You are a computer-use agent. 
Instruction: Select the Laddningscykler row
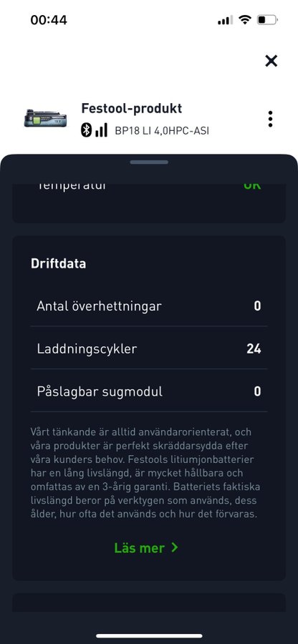(x=149, y=348)
